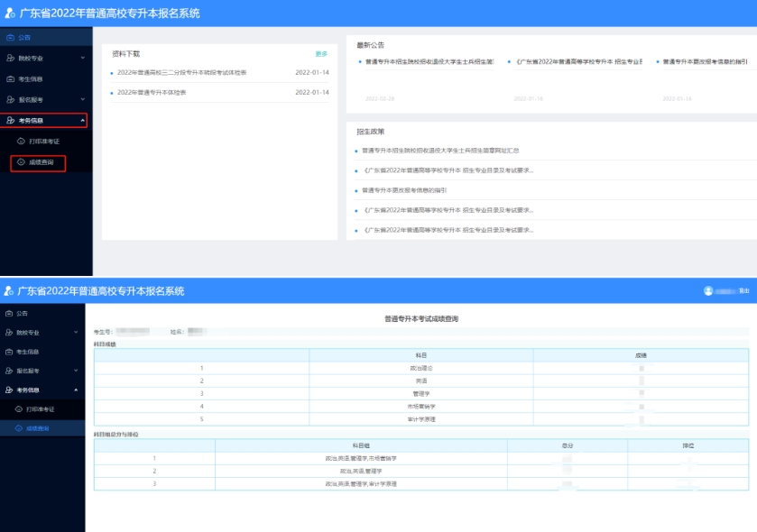The height and width of the screenshot is (532, 757).
Task: Open 招生政策 item 退役大学生士兵招生简章网址汇总
Action: click(x=440, y=151)
